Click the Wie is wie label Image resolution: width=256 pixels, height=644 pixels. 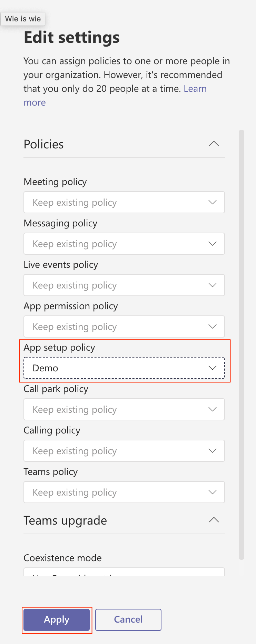[22, 19]
